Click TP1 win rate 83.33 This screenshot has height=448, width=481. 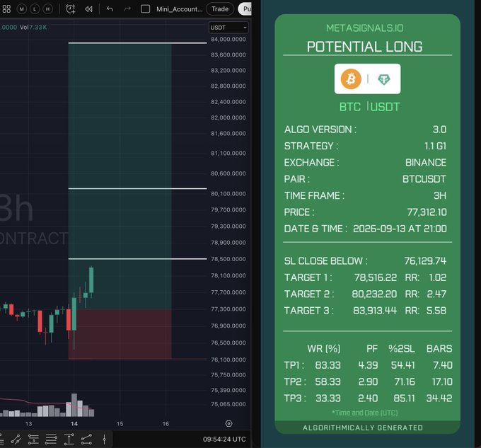328,365
